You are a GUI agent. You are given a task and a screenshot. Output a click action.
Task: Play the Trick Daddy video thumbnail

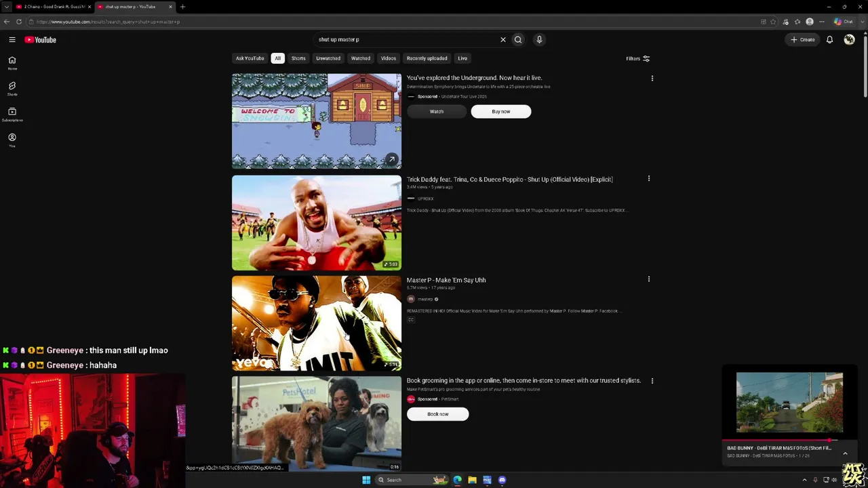(x=317, y=222)
